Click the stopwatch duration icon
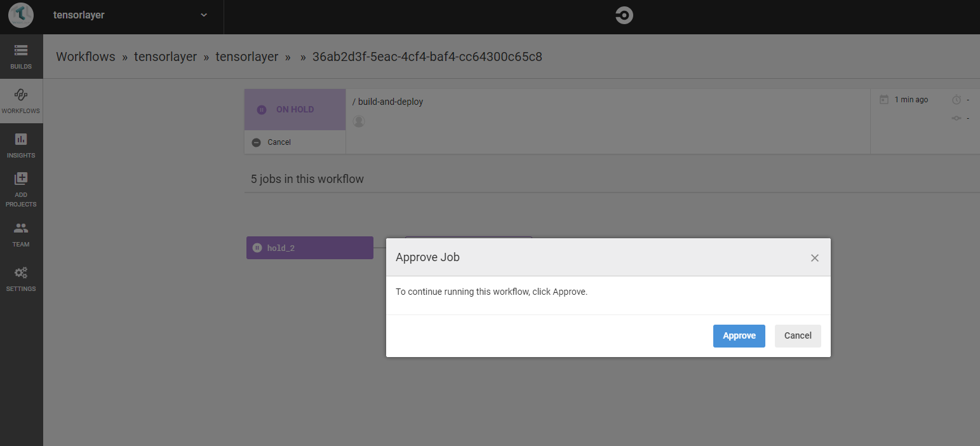The width and height of the screenshot is (980, 446). coord(957,100)
